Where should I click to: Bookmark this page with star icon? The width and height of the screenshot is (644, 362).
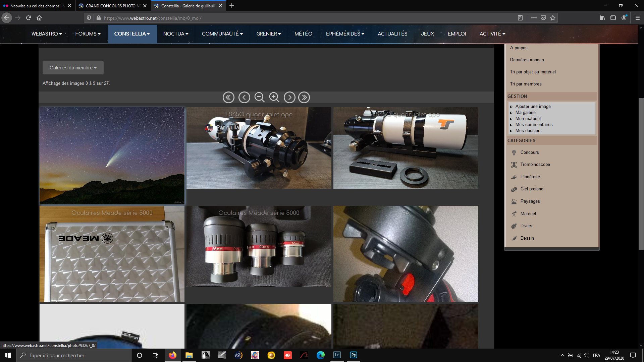[x=553, y=18]
